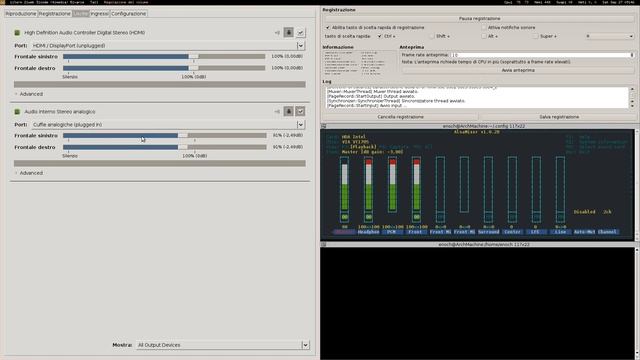640x360 pixels.
Task: Select the Master channel in AlsaMixer
Action: pos(344,232)
